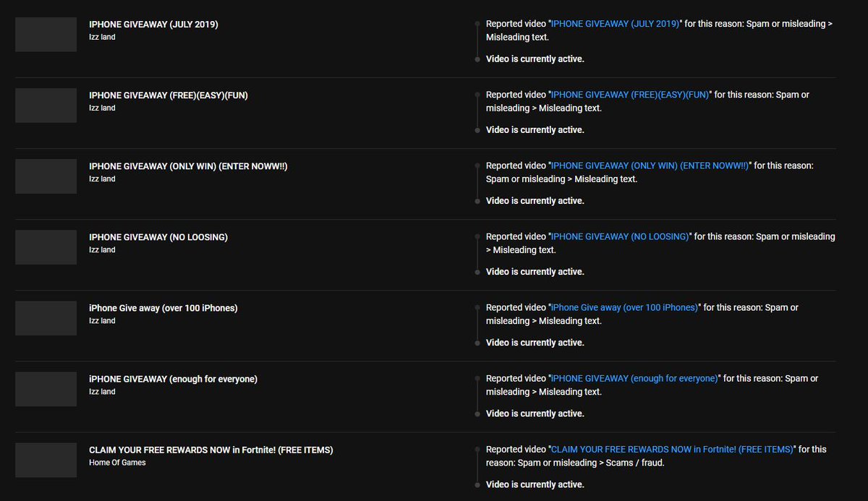Image resolution: width=868 pixels, height=501 pixels.
Task: Select left title IPHONE GIVEAWAY (FREE)(EASY)(FUN)
Action: tap(169, 95)
